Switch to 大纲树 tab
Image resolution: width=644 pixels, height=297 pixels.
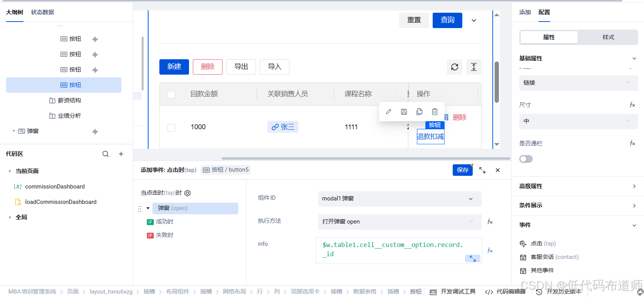[x=15, y=12]
